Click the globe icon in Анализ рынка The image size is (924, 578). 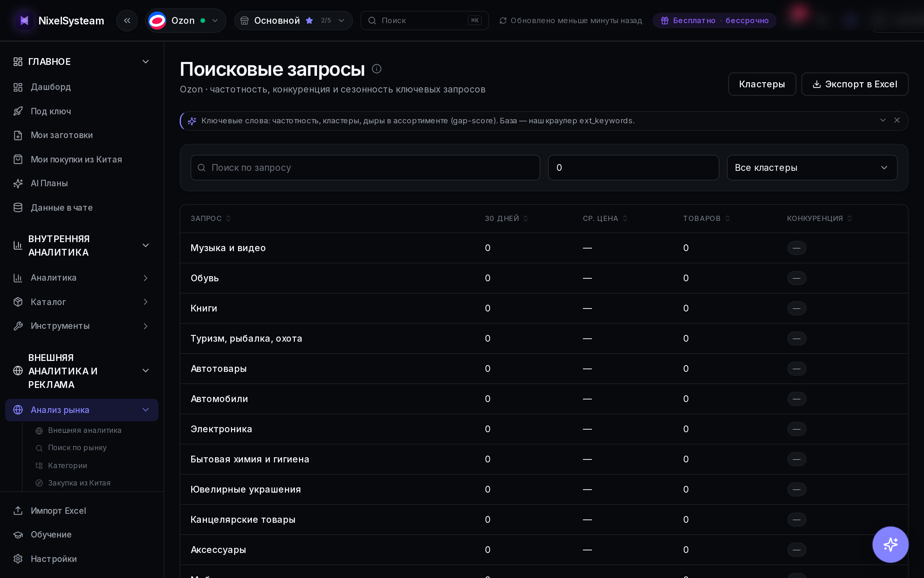[18, 410]
